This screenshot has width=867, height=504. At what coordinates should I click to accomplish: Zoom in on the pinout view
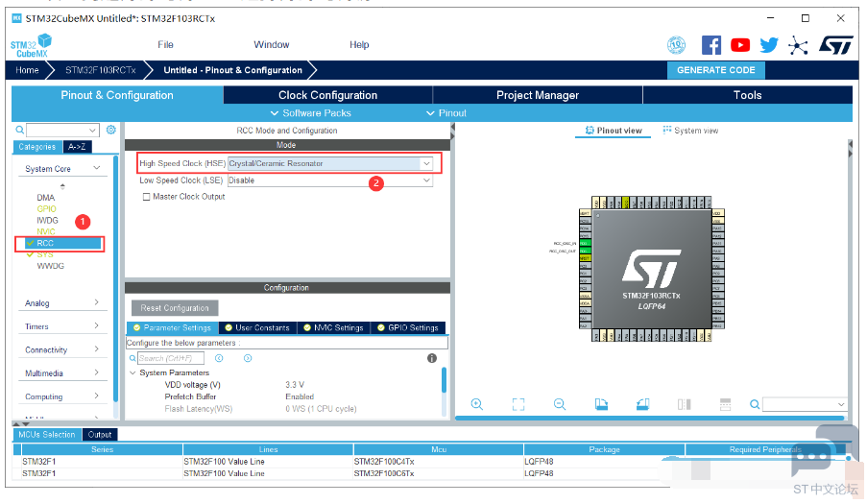(476, 404)
